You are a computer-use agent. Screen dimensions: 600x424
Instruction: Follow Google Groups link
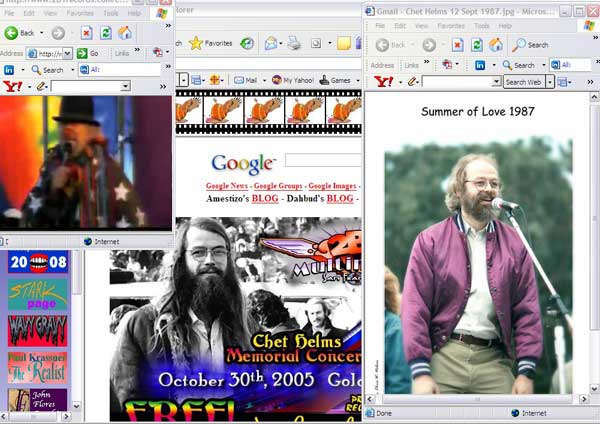pyautogui.click(x=278, y=186)
